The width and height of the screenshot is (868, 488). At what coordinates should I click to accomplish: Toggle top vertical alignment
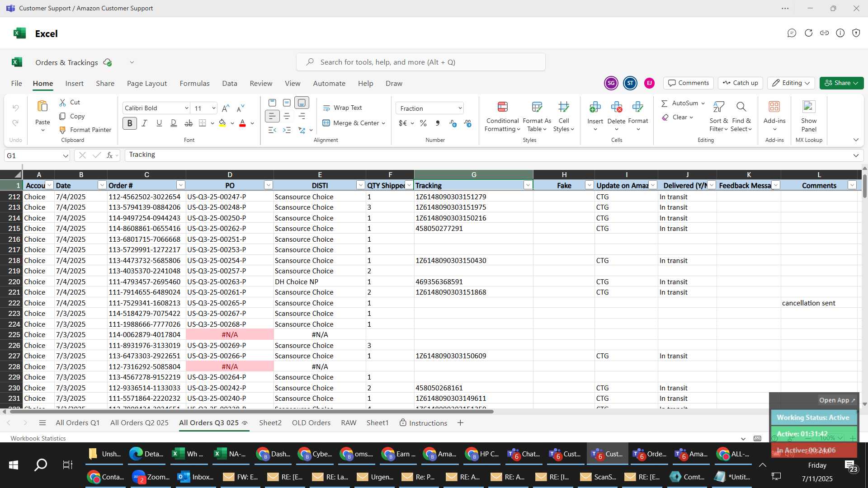click(x=272, y=103)
